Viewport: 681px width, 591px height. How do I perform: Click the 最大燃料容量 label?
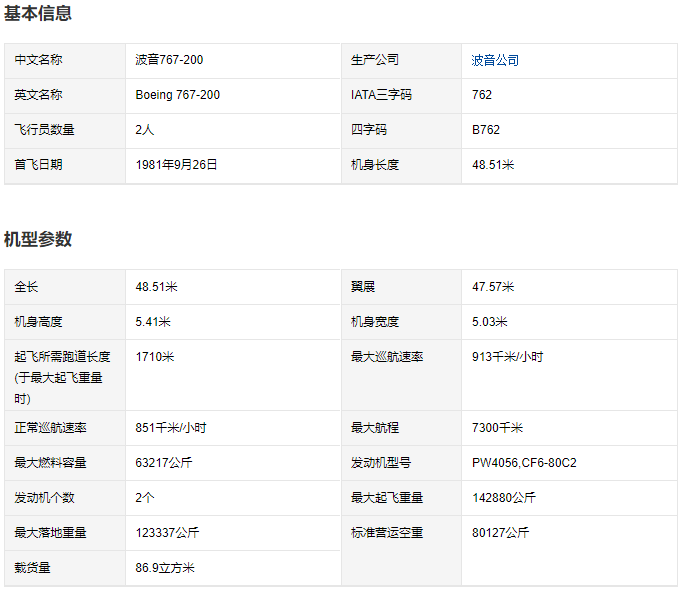[50, 462]
